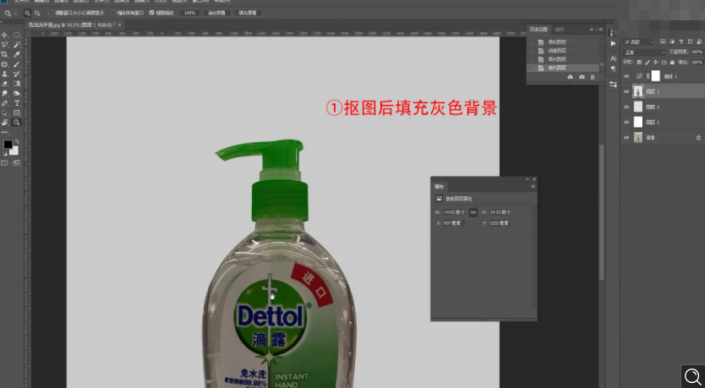
Task: Select the Eyedropper tool
Action: (x=17, y=54)
